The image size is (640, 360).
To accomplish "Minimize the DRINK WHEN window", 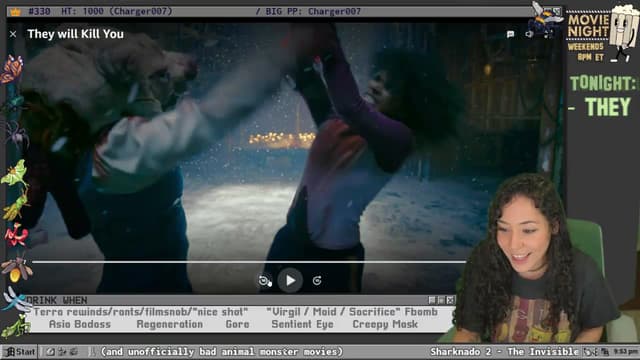I will tap(432, 300).
